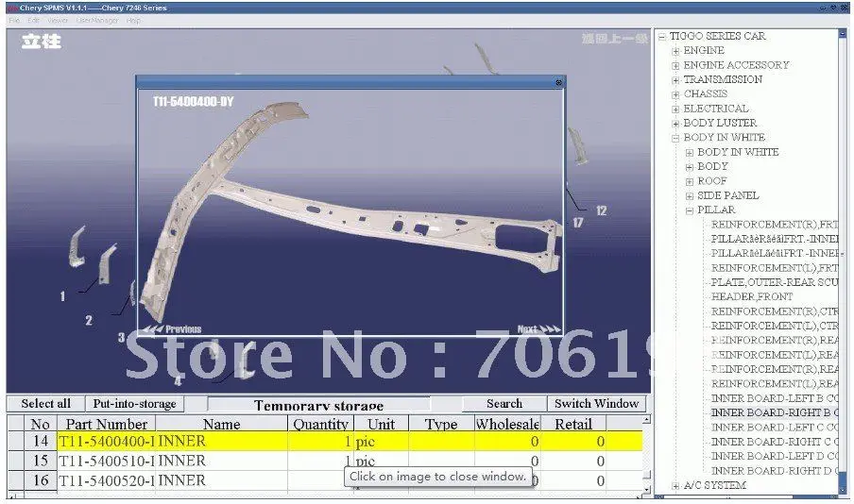Image resolution: width=854 pixels, height=504 pixels.
Task: Open the Viewer menu
Action: (58, 20)
